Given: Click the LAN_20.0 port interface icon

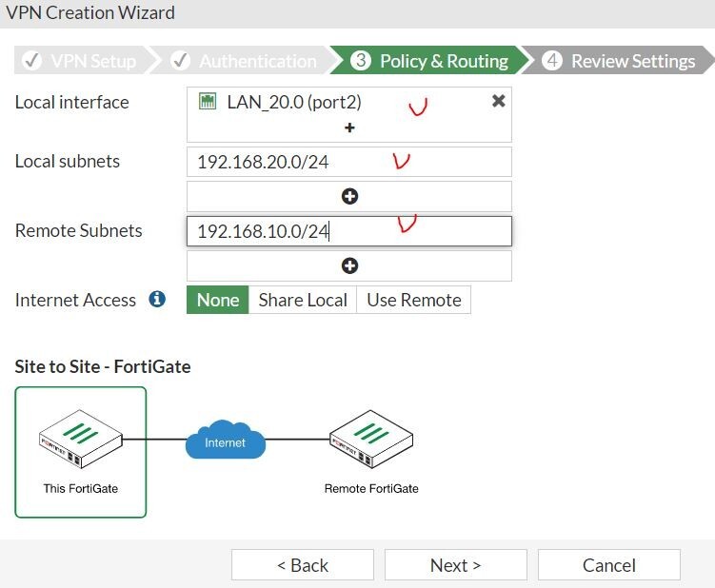Looking at the screenshot, I should (208, 101).
